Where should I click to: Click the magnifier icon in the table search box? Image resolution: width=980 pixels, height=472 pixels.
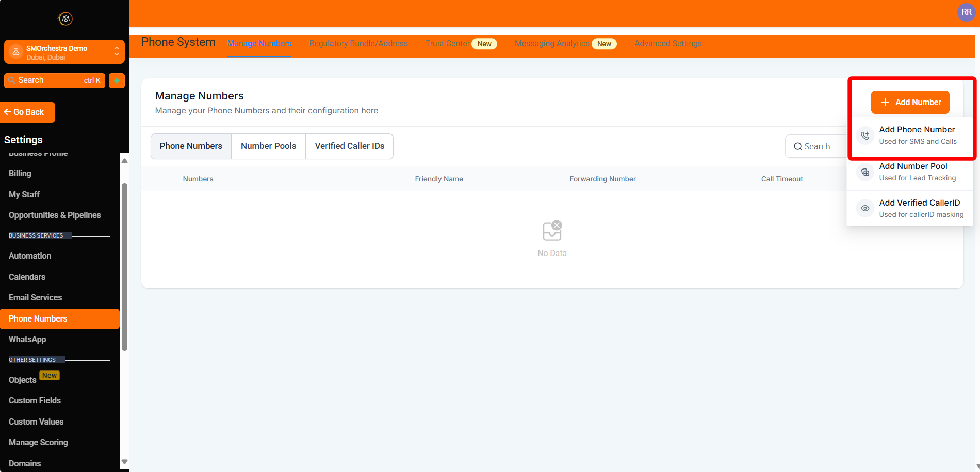(x=797, y=146)
